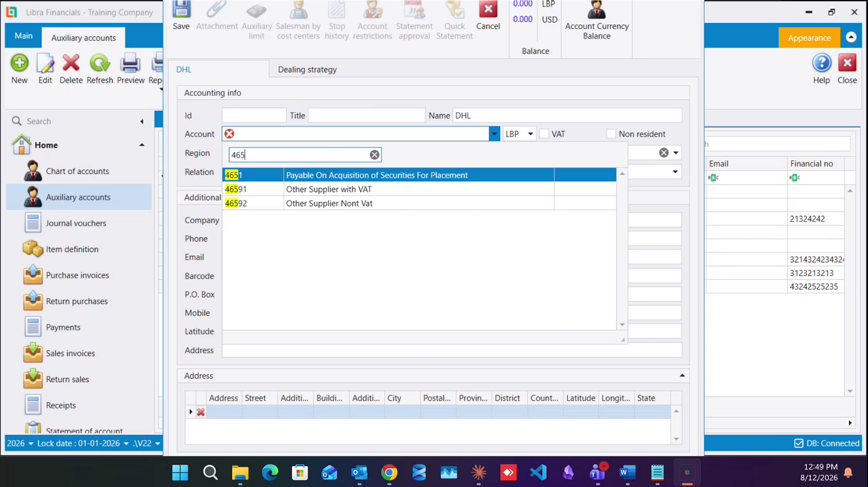Open Google Chrome from taskbar
The height and width of the screenshot is (487, 868).
[x=389, y=472]
